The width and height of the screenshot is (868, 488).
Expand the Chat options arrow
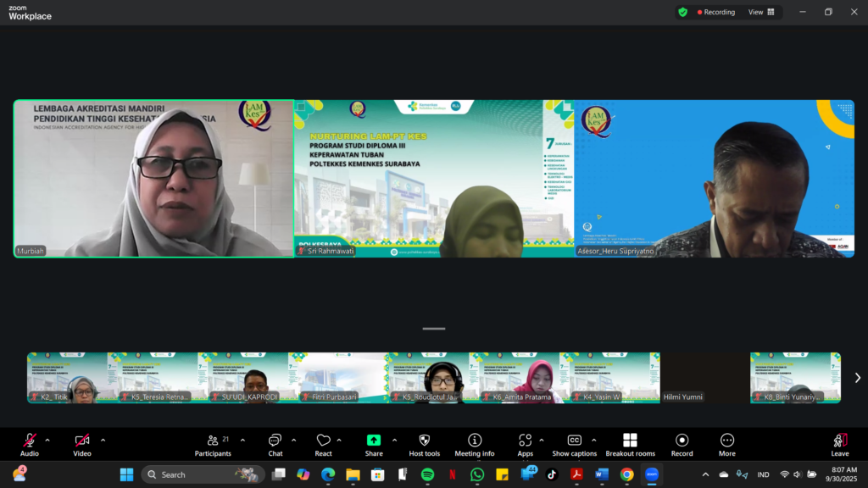tap(293, 441)
